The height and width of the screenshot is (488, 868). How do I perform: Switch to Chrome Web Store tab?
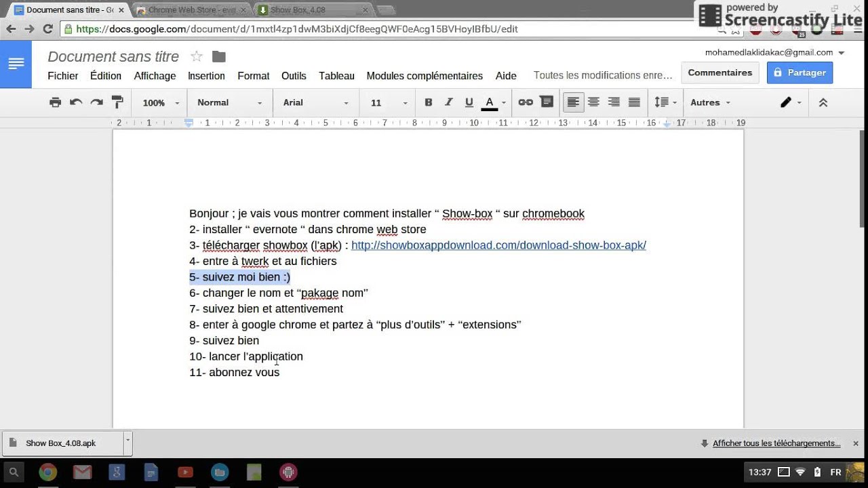pyautogui.click(x=193, y=10)
